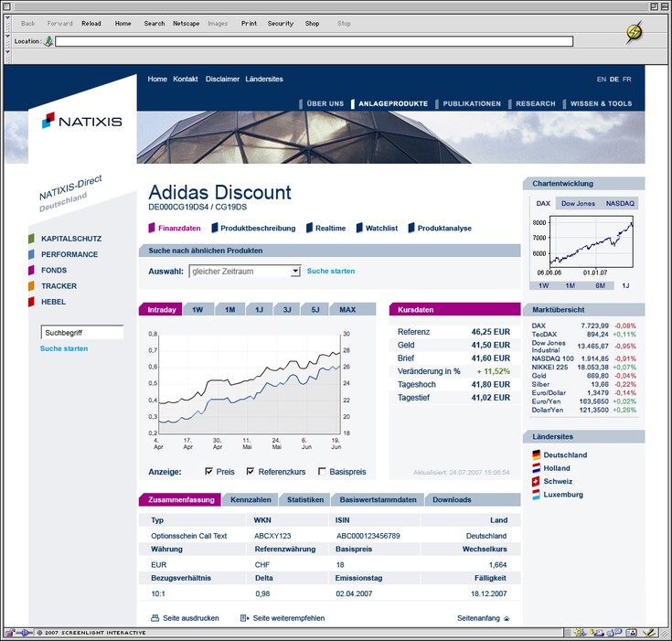Open ANLAGEPRODUKTE in main menu
The image size is (672, 641).
(x=393, y=103)
